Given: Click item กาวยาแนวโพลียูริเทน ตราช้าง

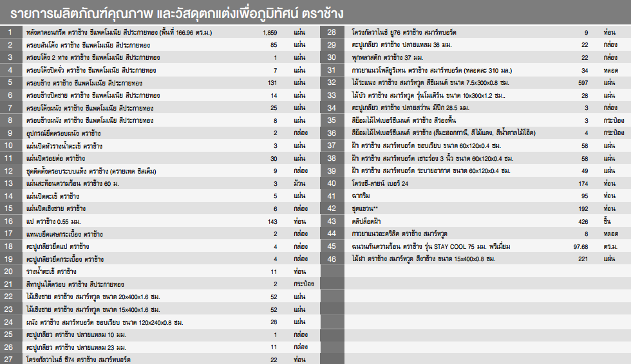Looking at the screenshot, I should click(432, 70).
